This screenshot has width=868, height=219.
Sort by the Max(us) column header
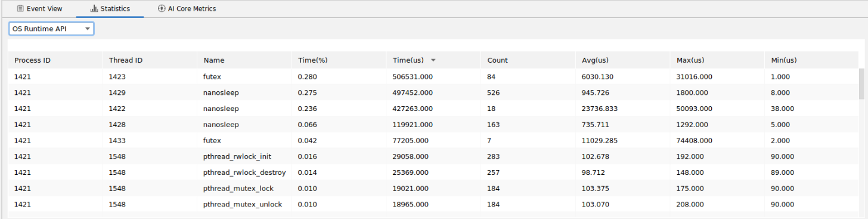pyautogui.click(x=717, y=60)
